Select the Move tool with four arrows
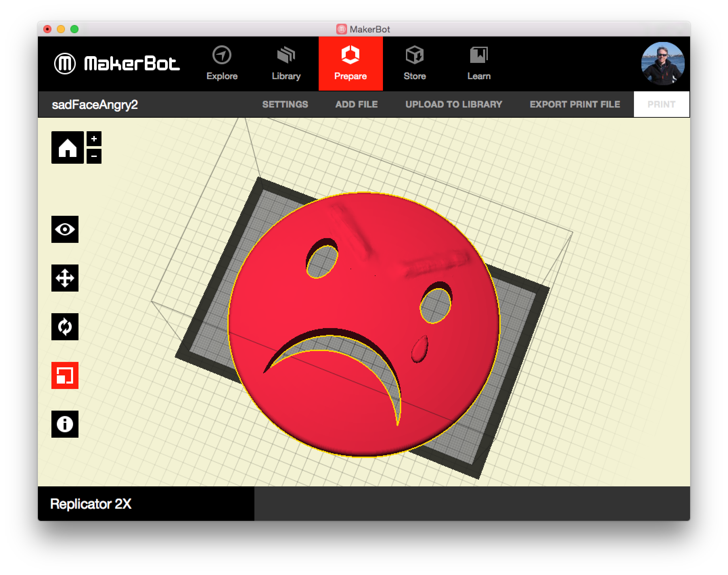The height and width of the screenshot is (575, 728). (x=65, y=278)
